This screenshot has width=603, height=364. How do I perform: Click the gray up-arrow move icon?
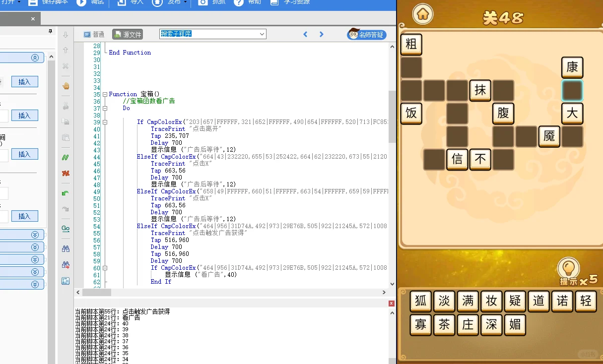coord(66,50)
